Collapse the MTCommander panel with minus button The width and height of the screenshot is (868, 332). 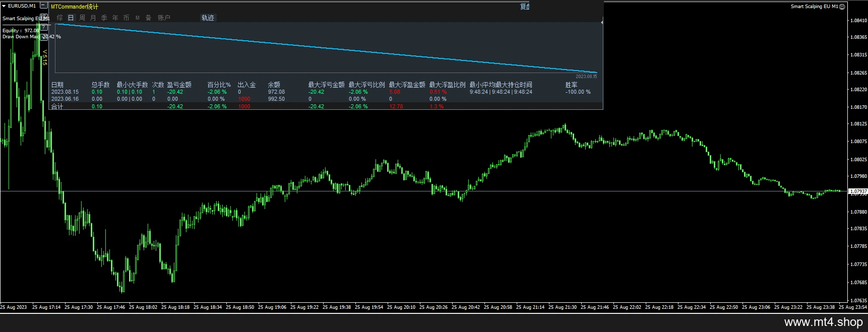point(44,6)
